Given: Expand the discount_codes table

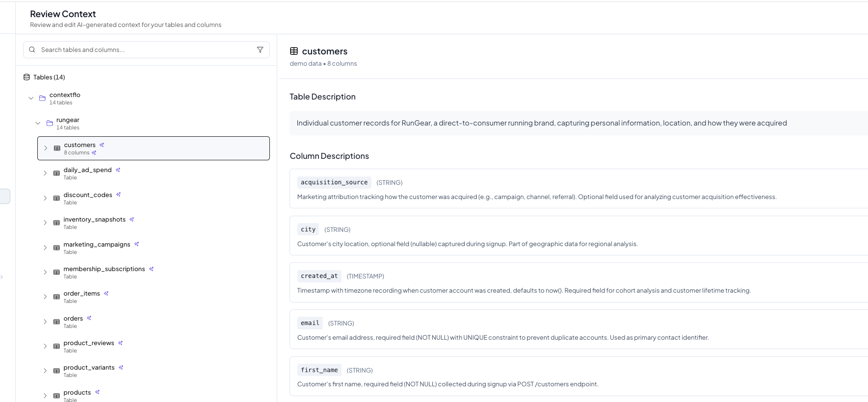Looking at the screenshot, I should (x=45, y=198).
